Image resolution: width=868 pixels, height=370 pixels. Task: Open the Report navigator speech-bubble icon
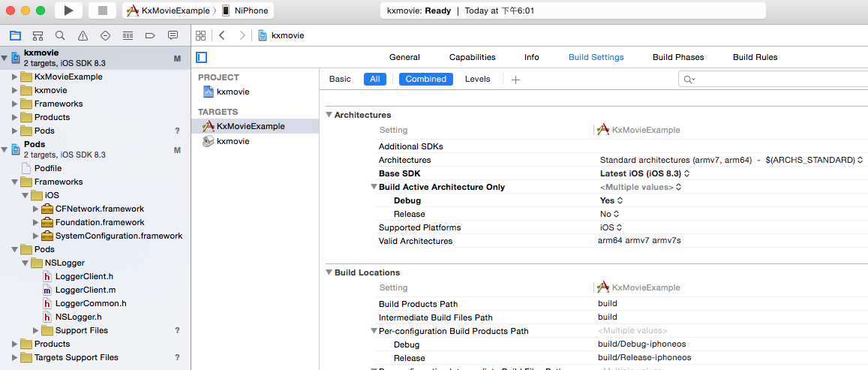pyautogui.click(x=173, y=36)
